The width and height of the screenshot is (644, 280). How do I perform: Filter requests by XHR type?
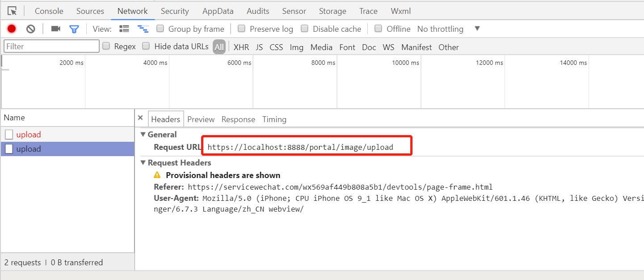pos(241,47)
